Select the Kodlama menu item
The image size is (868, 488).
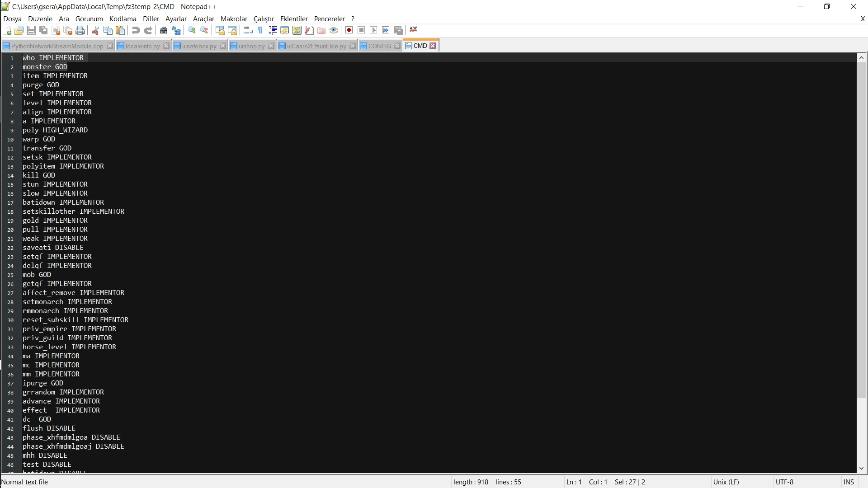point(122,19)
